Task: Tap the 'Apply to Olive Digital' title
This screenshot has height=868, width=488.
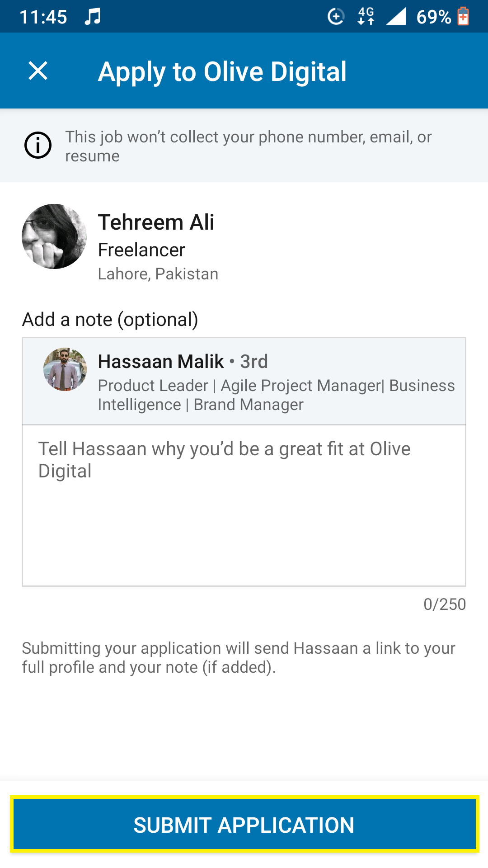Action: [x=222, y=71]
